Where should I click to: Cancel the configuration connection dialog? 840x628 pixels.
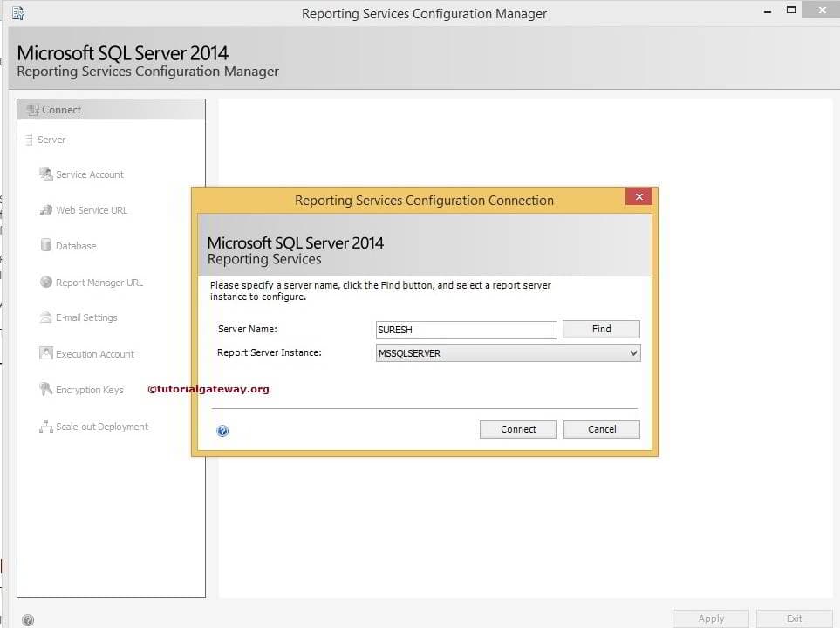[601, 429]
